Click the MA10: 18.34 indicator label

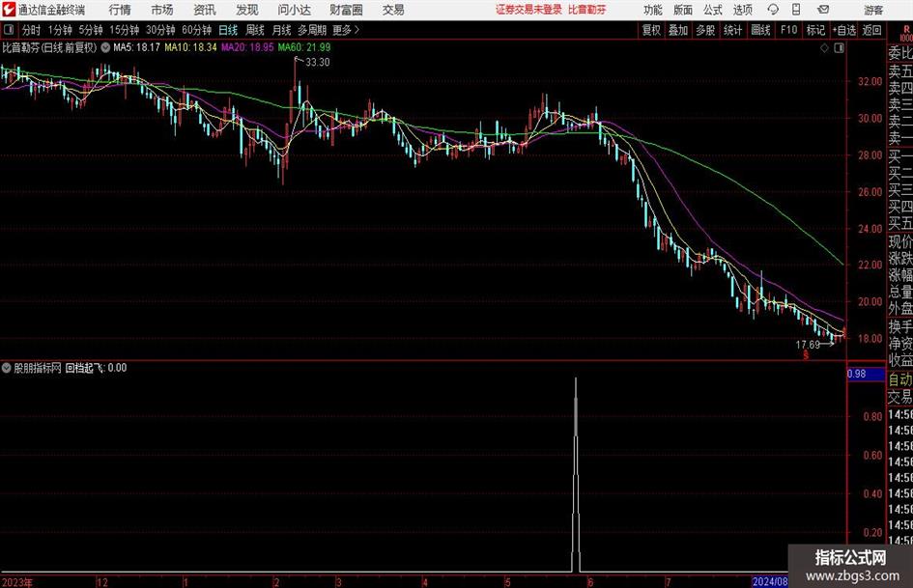[190, 47]
